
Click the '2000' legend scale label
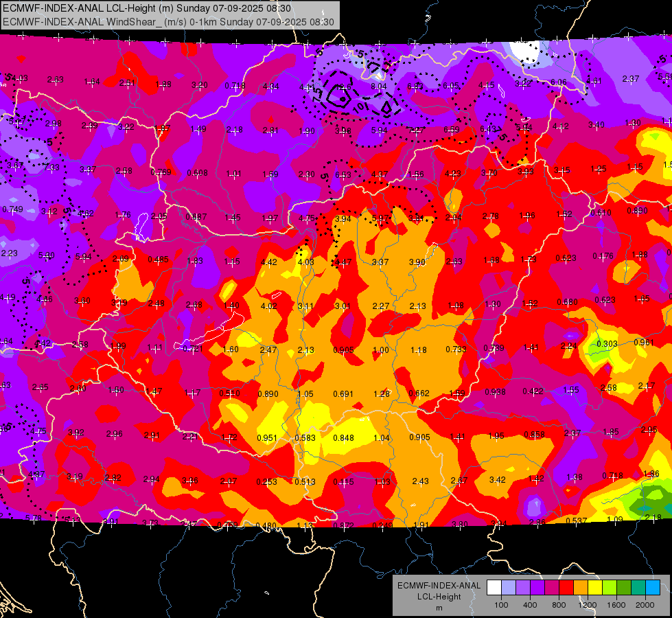click(x=645, y=605)
